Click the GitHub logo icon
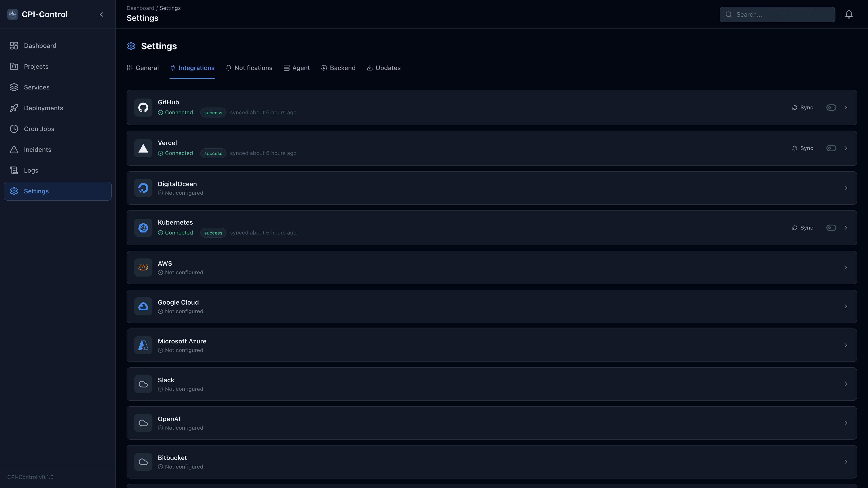The width and height of the screenshot is (868, 488). (x=143, y=108)
